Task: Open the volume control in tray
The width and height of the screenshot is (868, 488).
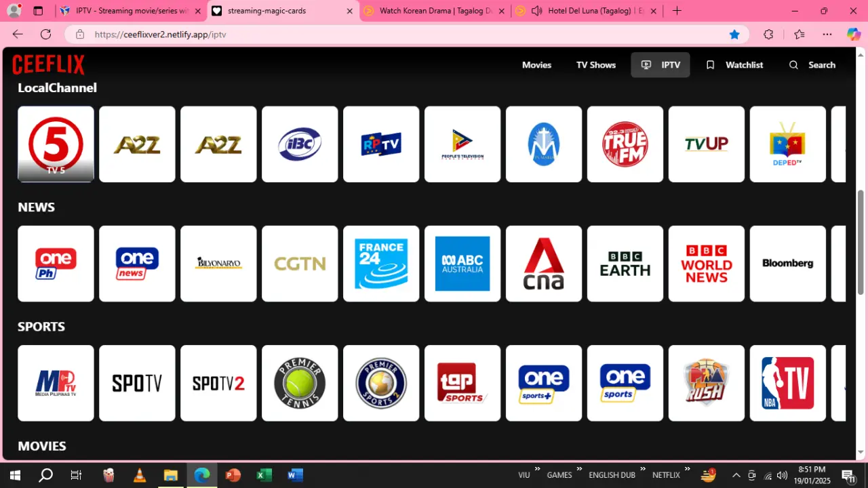Action: (782, 475)
